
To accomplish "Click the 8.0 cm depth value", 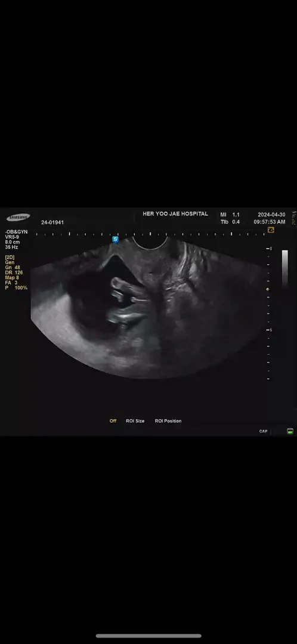I will [x=13, y=242].
